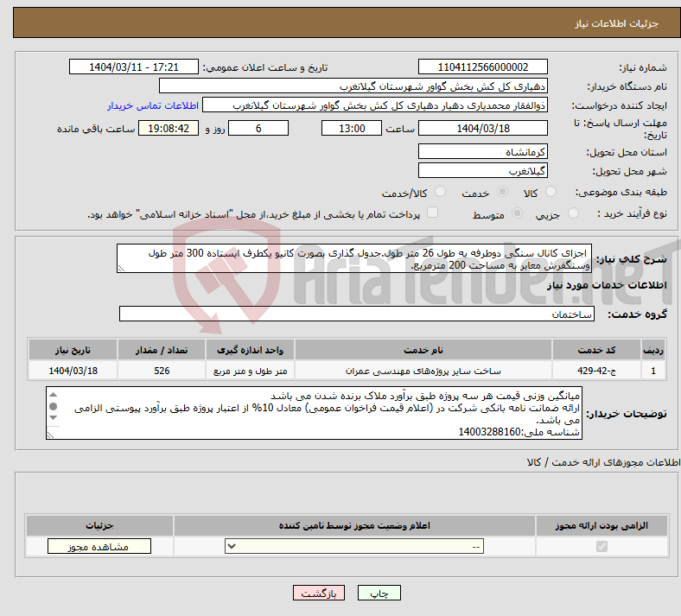Click the اطلاعات خدمات مورد نیاز heading
Image resolution: width=681 pixels, height=616 pixels.
[x=607, y=285]
